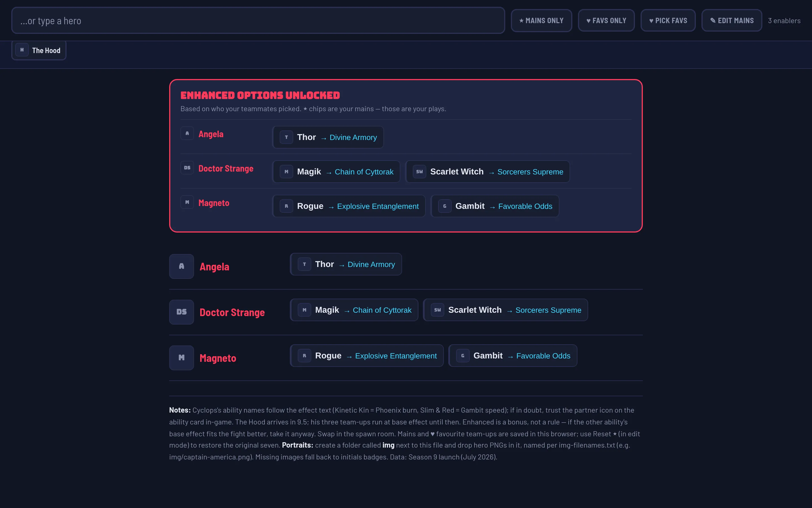Screen dimensions: 812x508
Task: Open the Pick Favs mode
Action: point(668,21)
